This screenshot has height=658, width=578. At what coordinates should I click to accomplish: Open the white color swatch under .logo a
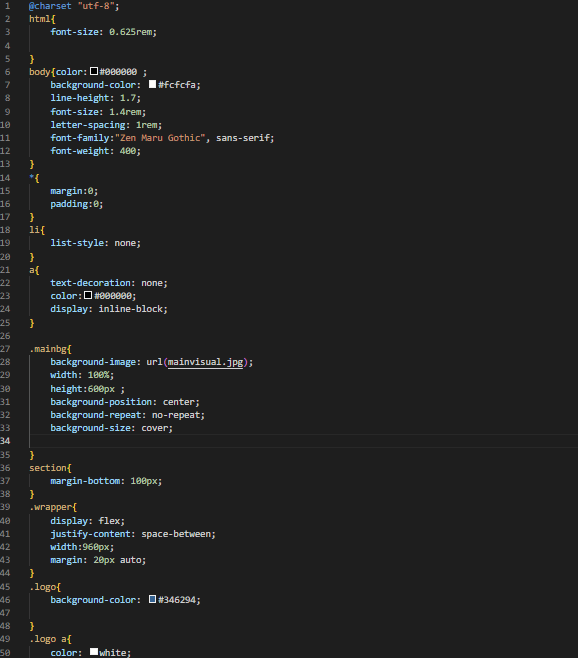[94, 652]
